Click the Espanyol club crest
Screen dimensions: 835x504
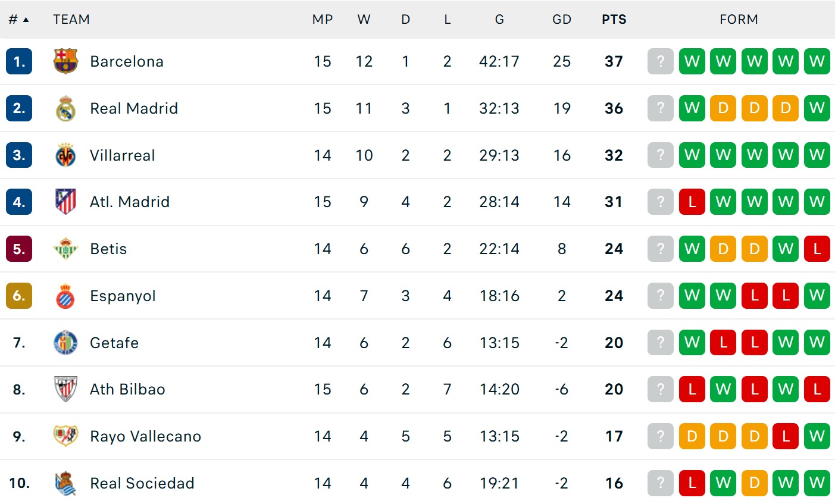tap(65, 296)
